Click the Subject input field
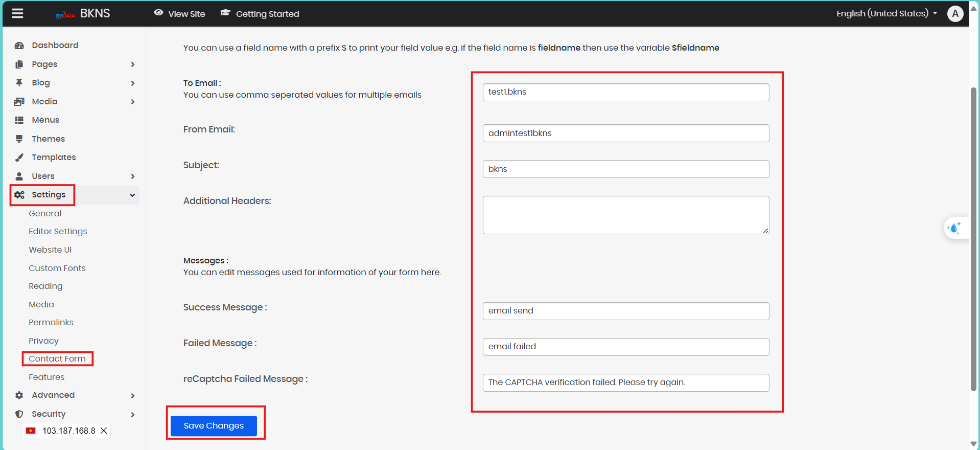 point(626,169)
